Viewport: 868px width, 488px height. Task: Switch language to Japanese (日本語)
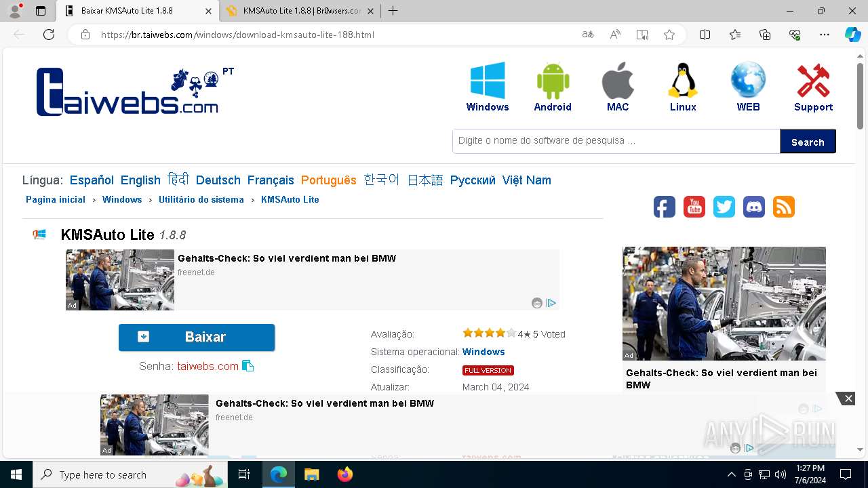click(425, 180)
